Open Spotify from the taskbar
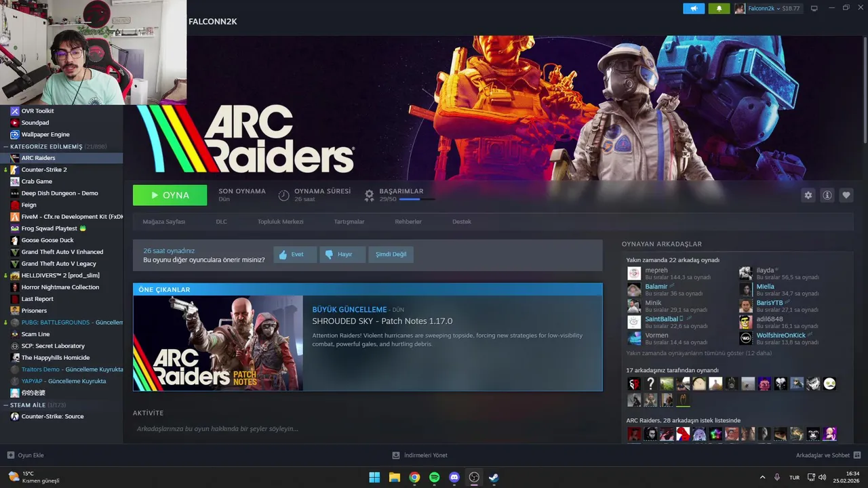This screenshot has height=488, width=868. tap(434, 477)
